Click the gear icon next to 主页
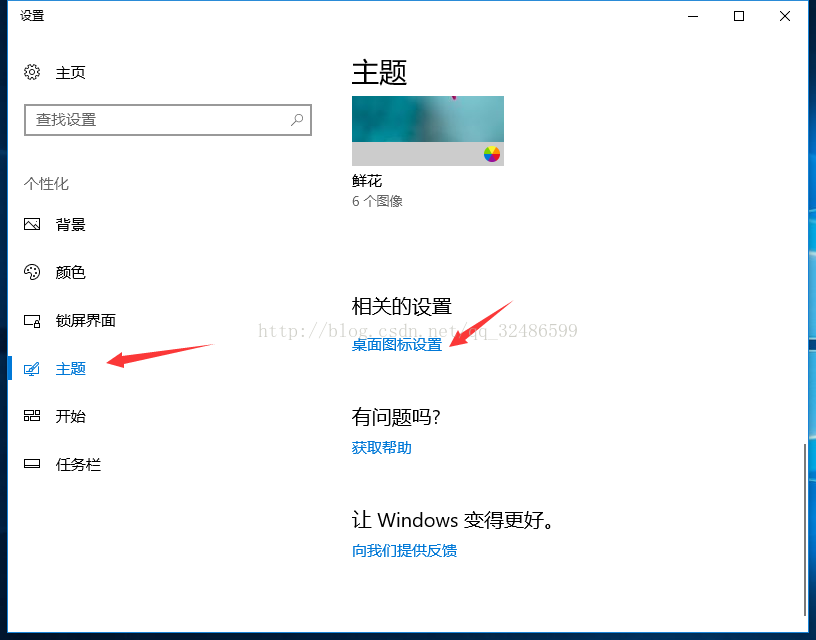The width and height of the screenshot is (816, 640). [32, 72]
